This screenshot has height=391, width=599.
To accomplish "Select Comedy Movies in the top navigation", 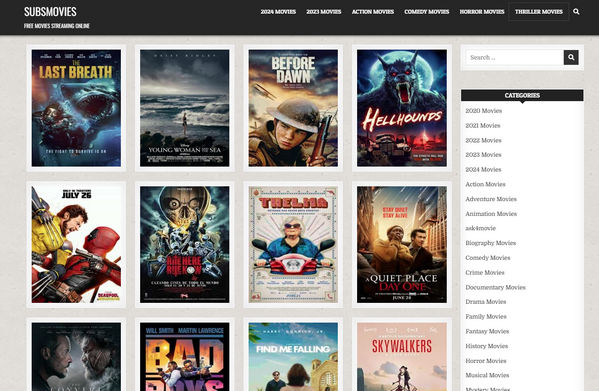I will pos(427,12).
